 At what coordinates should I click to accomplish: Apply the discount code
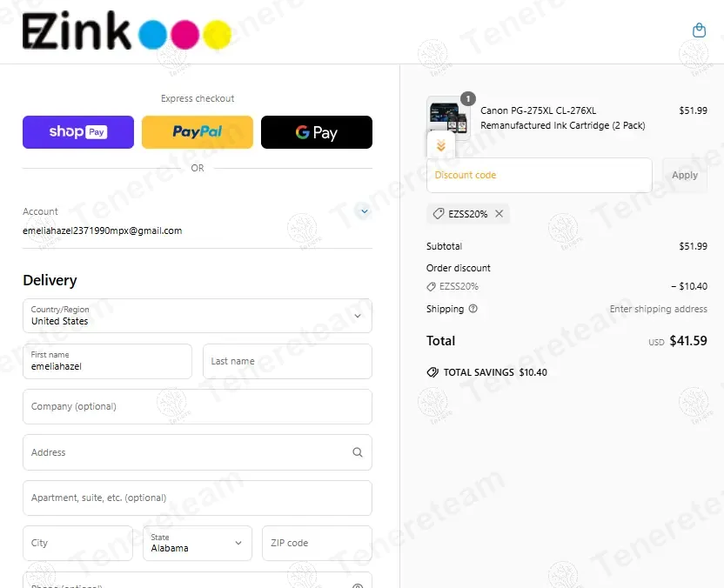[684, 176]
